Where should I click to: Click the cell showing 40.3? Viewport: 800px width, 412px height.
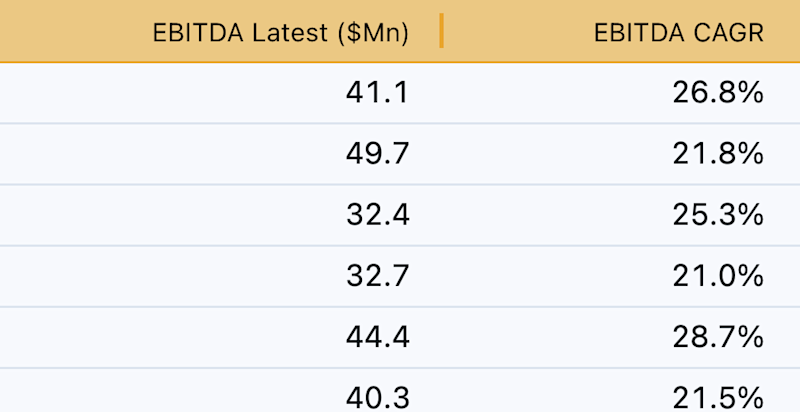click(x=378, y=398)
